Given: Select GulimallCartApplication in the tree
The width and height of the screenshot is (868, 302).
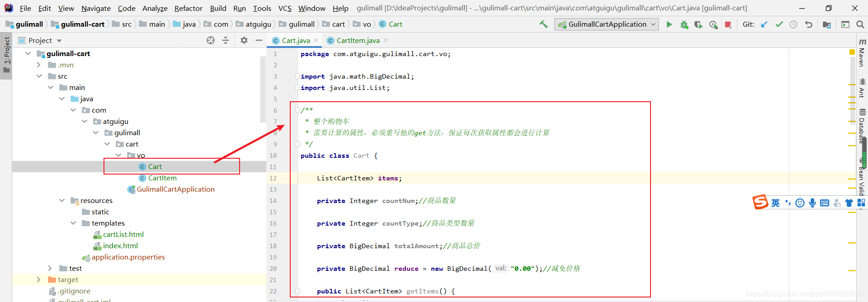Looking at the screenshot, I should point(171,189).
